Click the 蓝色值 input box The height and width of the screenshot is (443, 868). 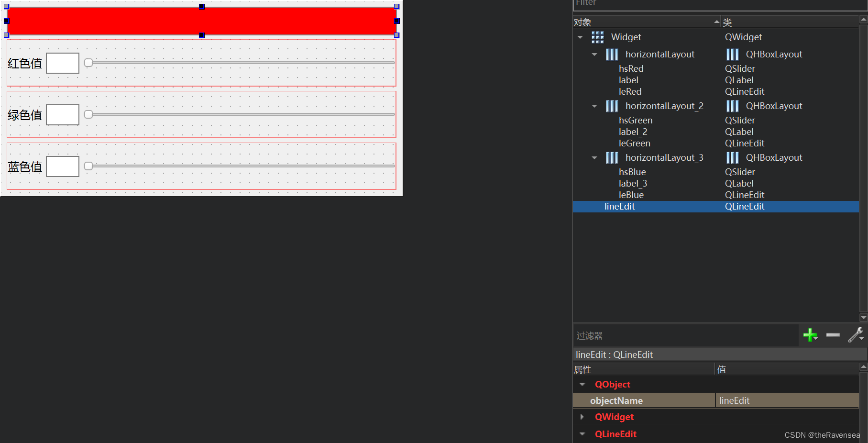tap(63, 166)
